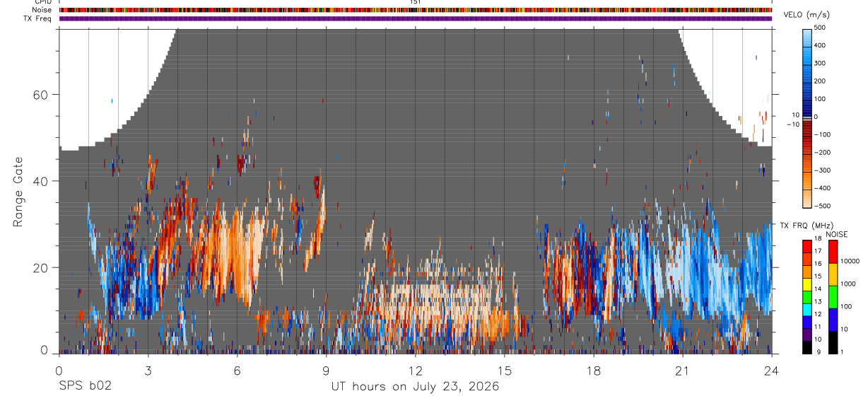Click the UT hours date axis title
This screenshot has height=401, width=868.
click(x=415, y=387)
